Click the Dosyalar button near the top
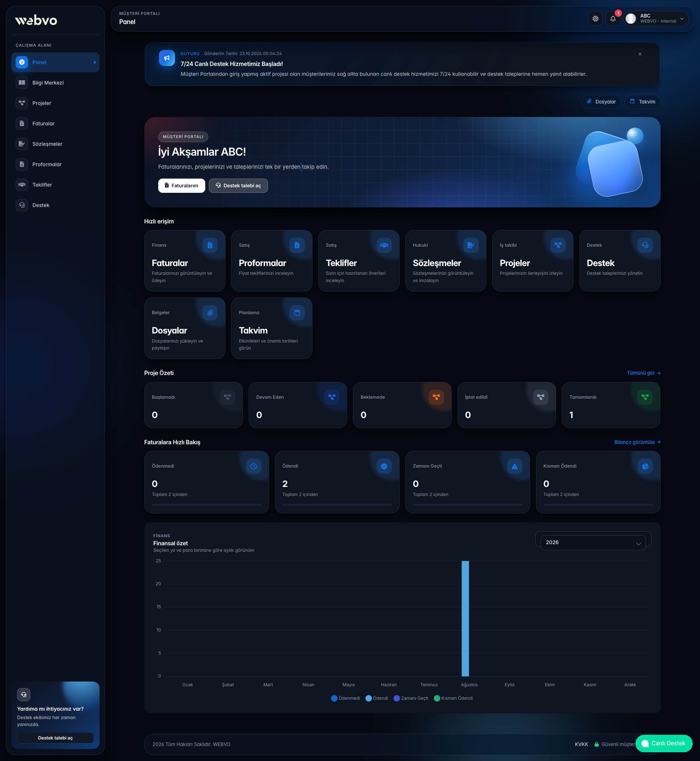 (601, 102)
